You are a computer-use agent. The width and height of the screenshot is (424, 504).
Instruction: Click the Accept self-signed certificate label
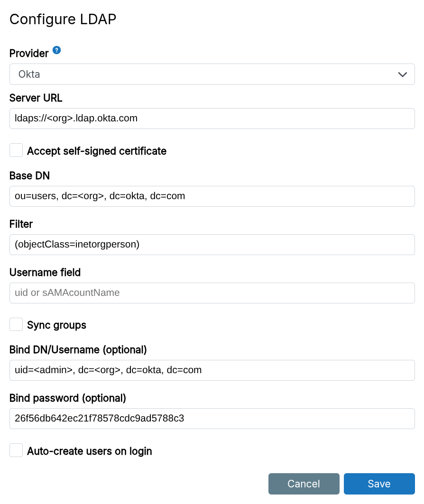coord(98,151)
